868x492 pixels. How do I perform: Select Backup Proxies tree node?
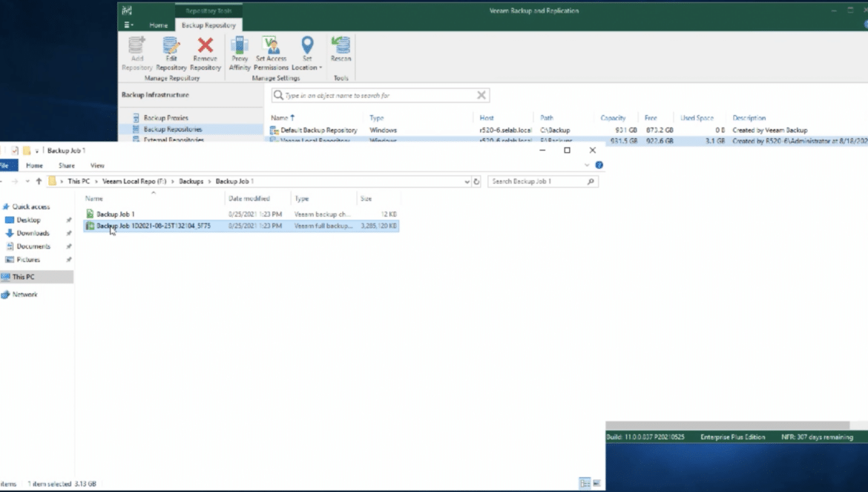point(166,118)
